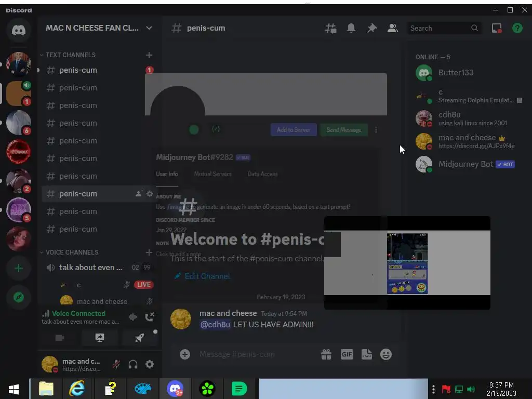532x399 pixels.
Task: Toggle microphone mute in user panel
Action: click(116, 364)
